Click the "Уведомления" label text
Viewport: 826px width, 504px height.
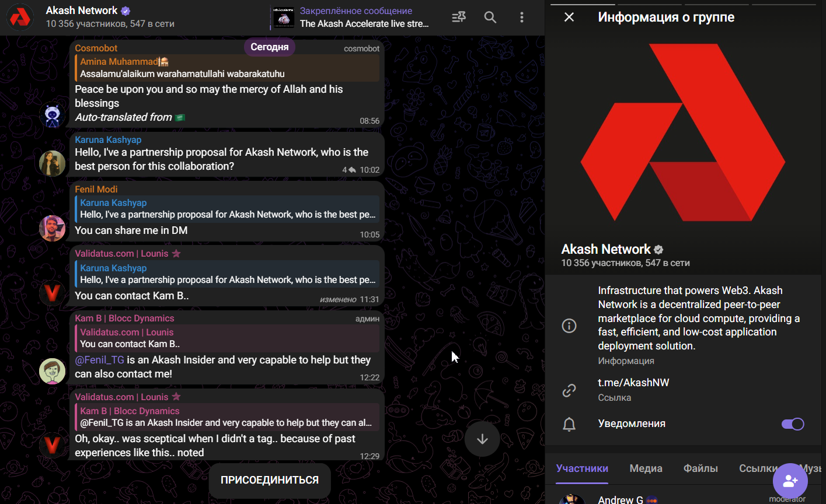pos(632,423)
